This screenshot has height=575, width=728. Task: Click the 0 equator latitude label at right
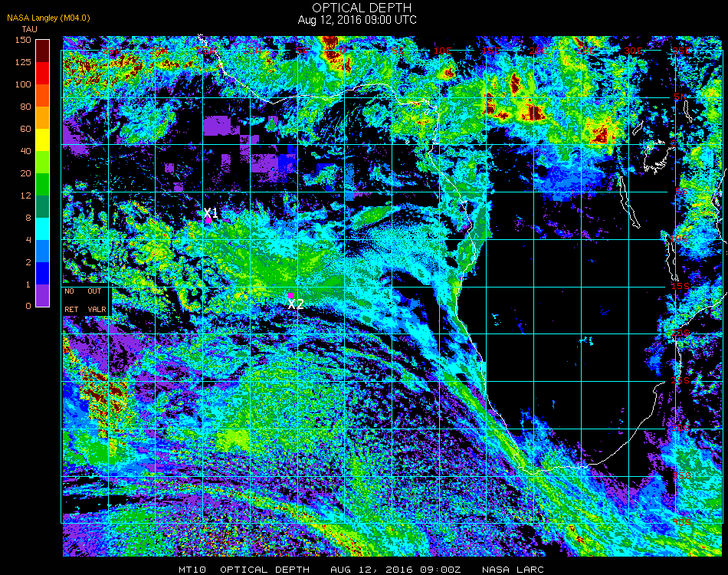[x=674, y=144]
